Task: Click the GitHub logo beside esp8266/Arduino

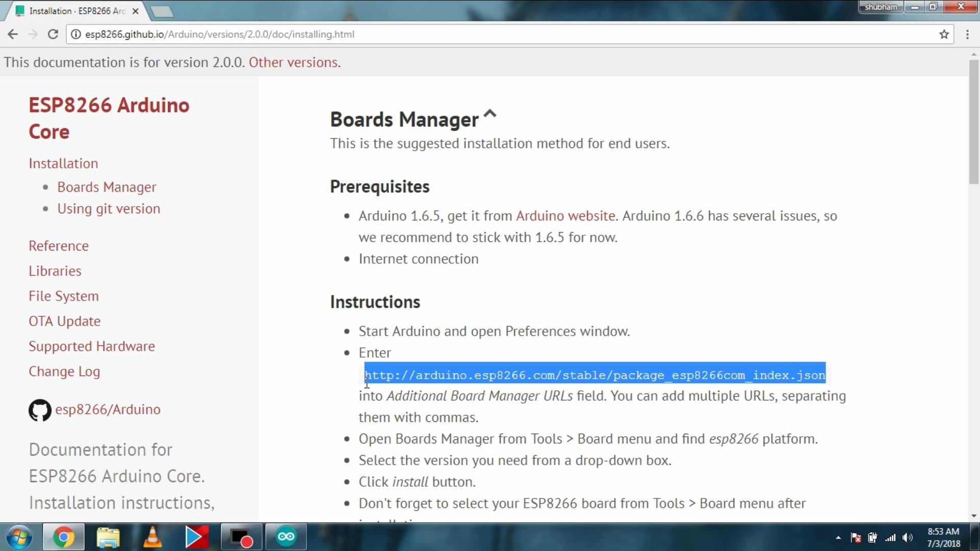Action: point(40,410)
